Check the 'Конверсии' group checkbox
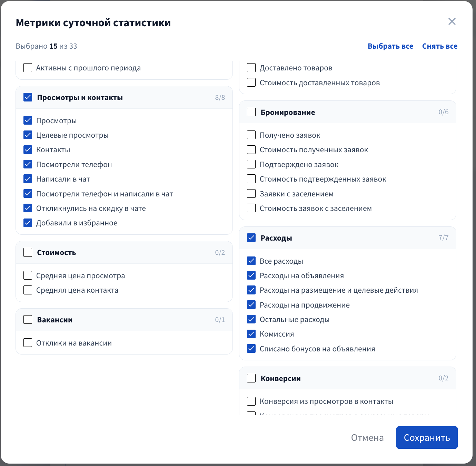 251,378
